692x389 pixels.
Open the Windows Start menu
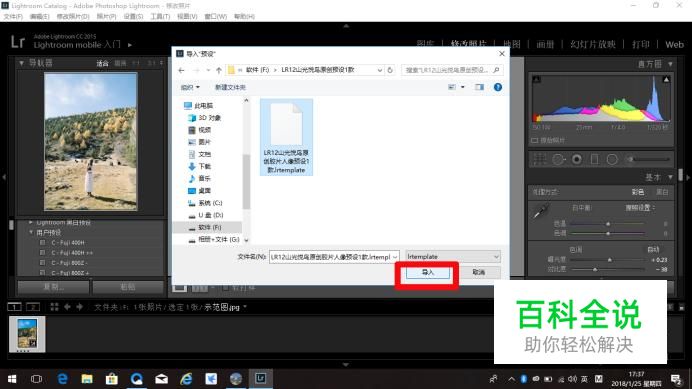coord(12,379)
